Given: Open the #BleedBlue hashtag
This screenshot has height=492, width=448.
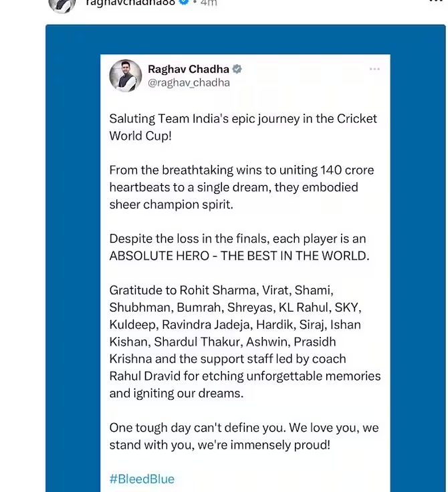Looking at the screenshot, I should pos(142,479).
